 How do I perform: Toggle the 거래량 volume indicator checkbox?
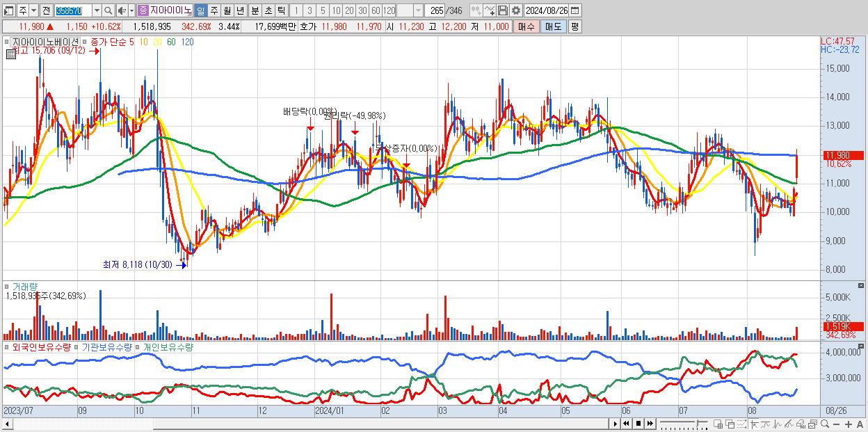(7, 287)
